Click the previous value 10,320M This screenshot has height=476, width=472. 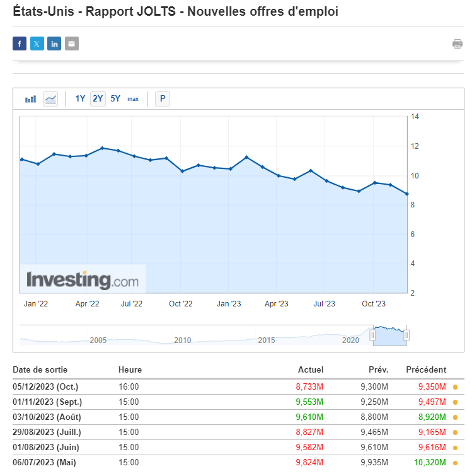(430, 463)
